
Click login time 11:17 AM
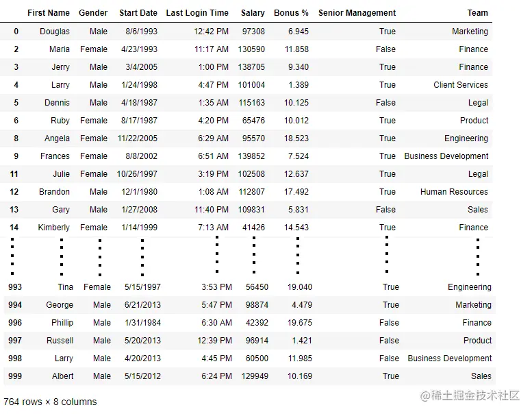pyautogui.click(x=212, y=49)
